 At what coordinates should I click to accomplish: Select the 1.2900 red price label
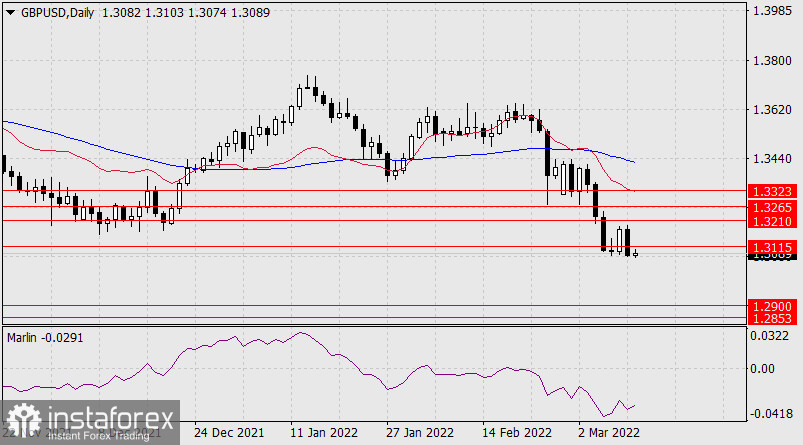coord(772,305)
